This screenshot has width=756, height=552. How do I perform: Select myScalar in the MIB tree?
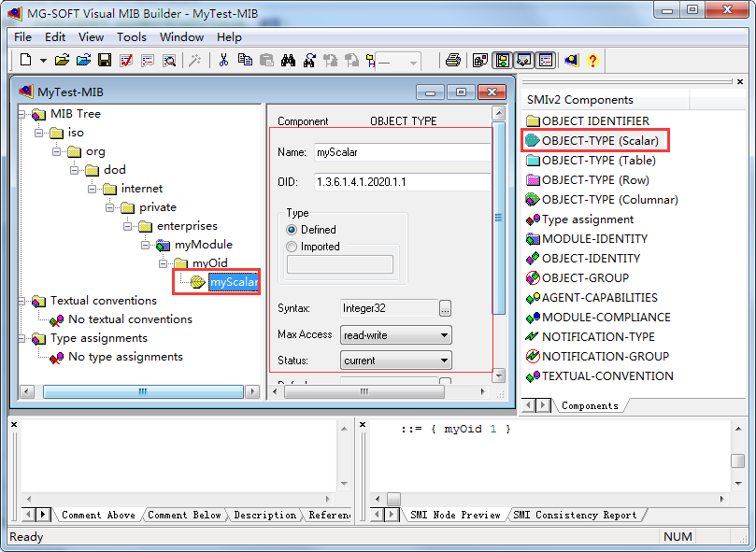(x=234, y=282)
